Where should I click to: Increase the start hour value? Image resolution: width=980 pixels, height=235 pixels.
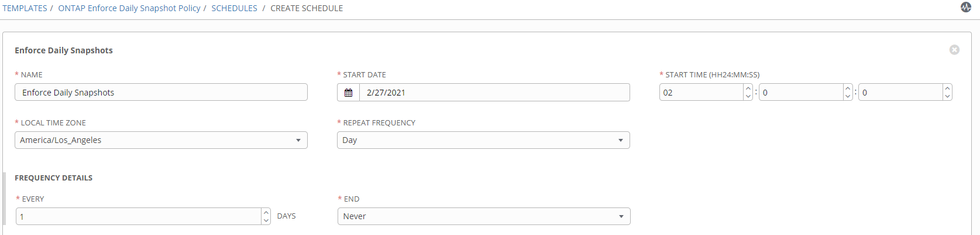coord(748,88)
